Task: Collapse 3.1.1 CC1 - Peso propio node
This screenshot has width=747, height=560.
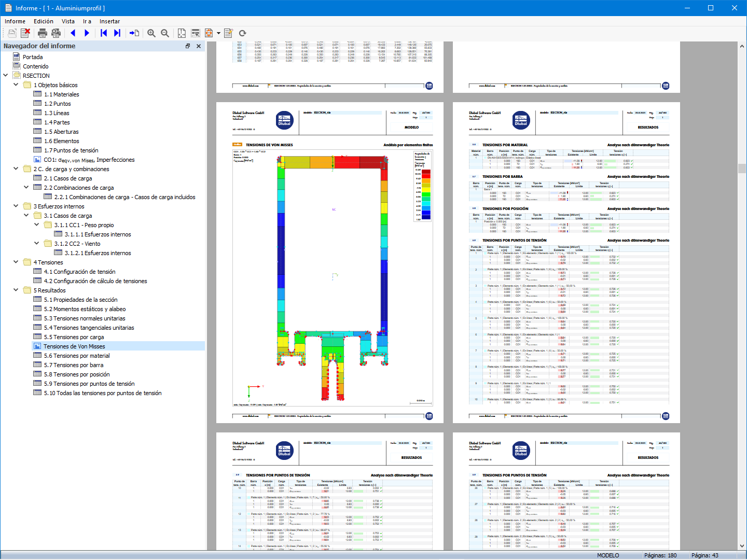Action: (37, 225)
